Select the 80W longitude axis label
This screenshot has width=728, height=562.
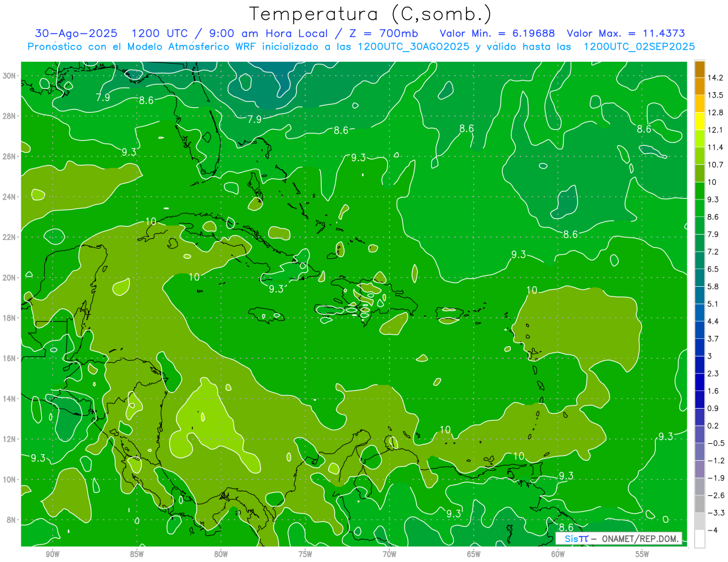(221, 554)
